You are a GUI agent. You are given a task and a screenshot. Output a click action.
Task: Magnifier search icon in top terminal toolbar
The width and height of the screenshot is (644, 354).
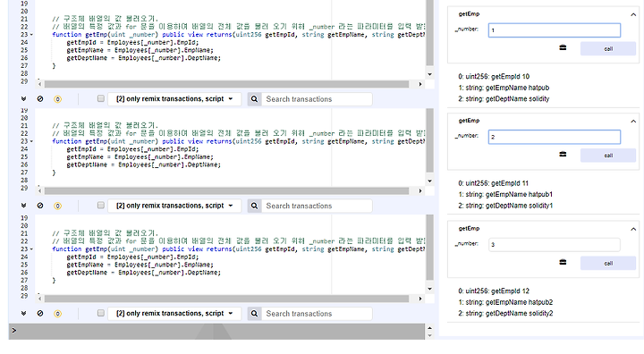tap(254, 99)
